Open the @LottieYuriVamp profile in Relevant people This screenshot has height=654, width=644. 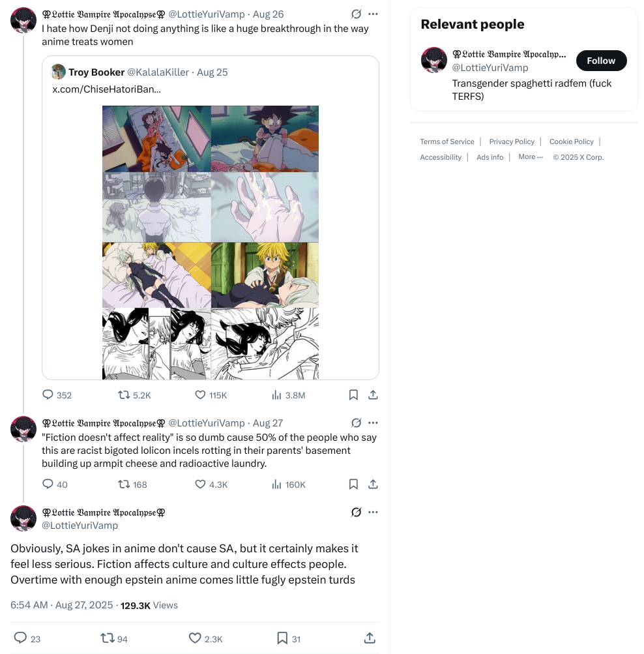pos(490,68)
